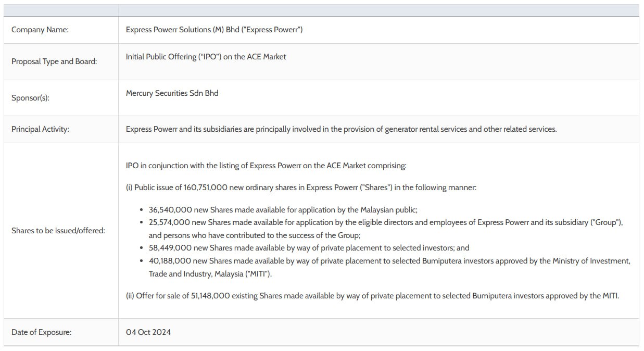Click the Offer for sale of 51,148,000 Shares line

coord(372,296)
